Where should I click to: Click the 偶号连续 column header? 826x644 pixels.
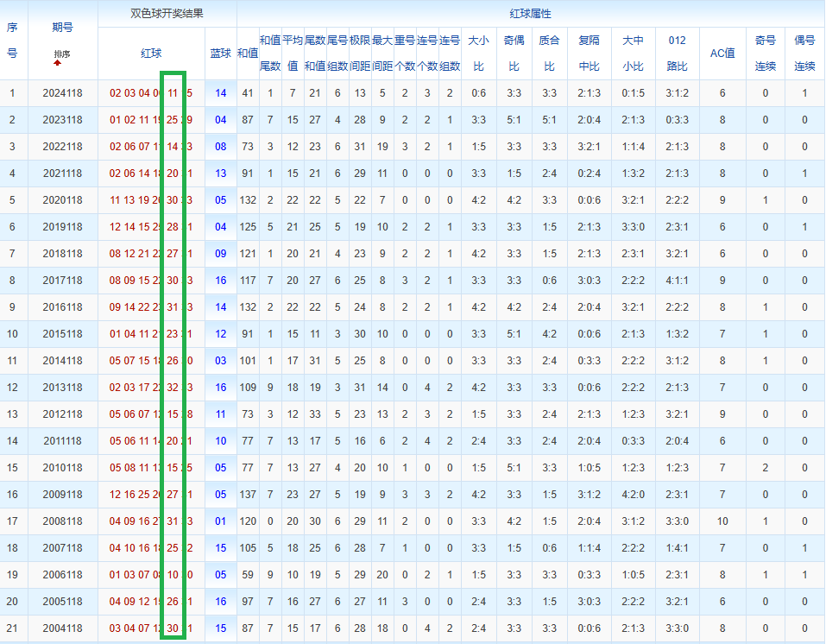tap(805, 54)
